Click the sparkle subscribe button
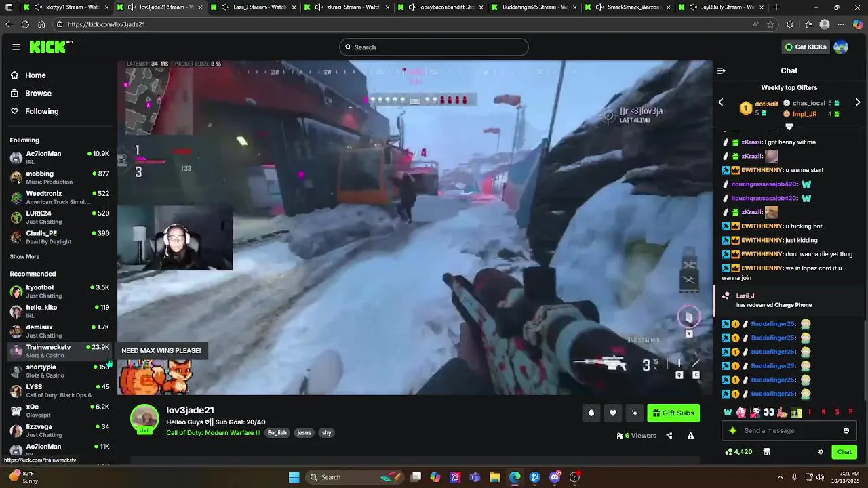The image size is (868, 488). (x=635, y=413)
